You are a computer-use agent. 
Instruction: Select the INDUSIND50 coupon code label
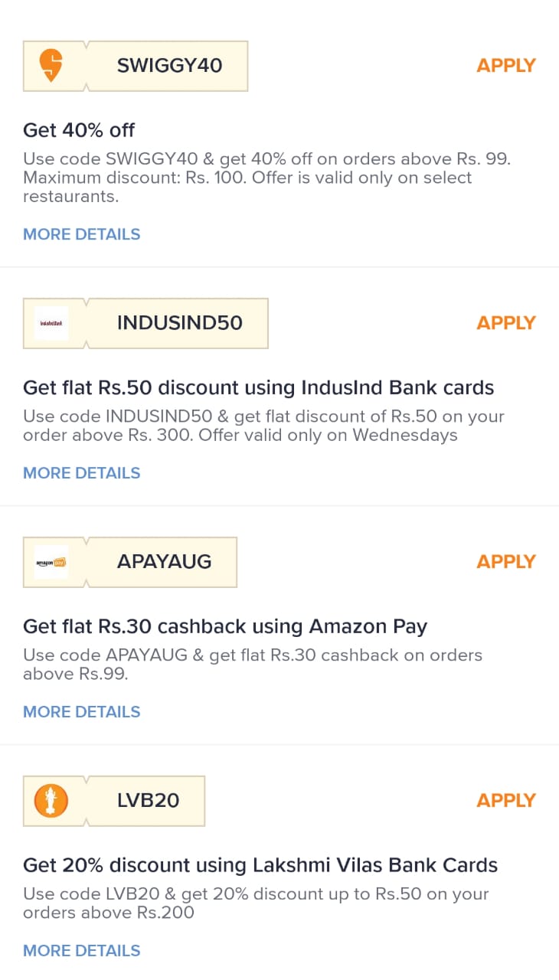(180, 323)
